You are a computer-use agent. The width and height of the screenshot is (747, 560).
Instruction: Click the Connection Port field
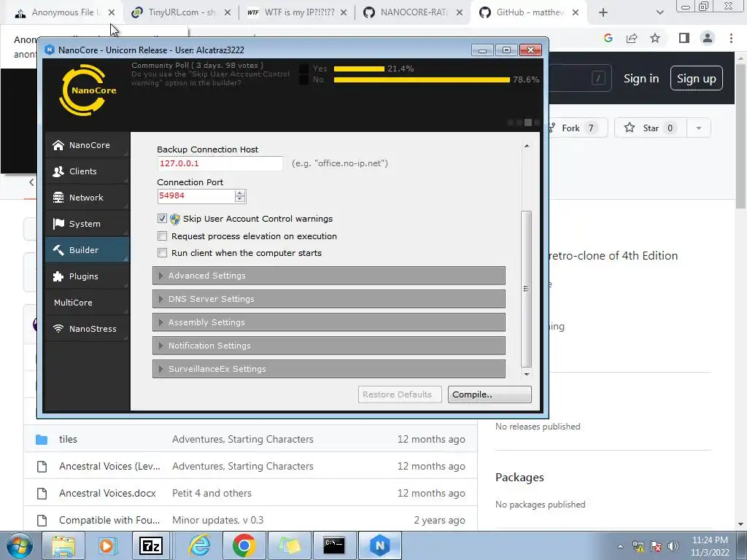click(x=196, y=195)
